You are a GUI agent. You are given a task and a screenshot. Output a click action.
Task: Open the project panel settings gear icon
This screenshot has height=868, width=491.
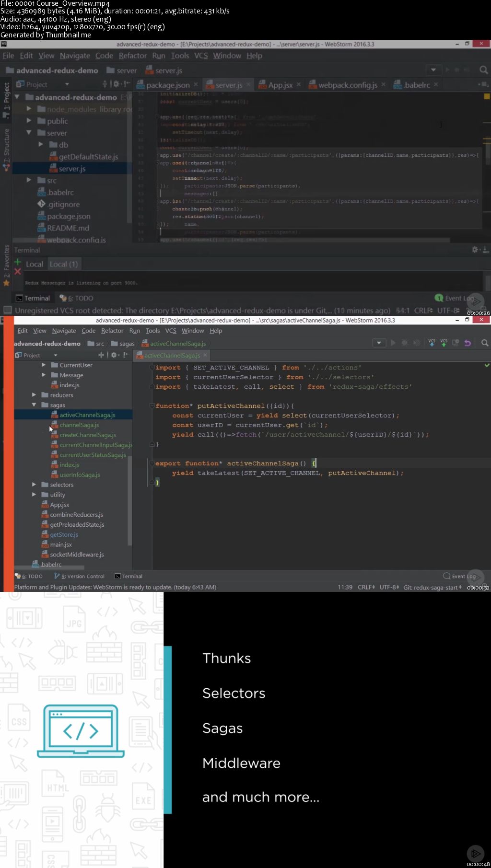115,84
